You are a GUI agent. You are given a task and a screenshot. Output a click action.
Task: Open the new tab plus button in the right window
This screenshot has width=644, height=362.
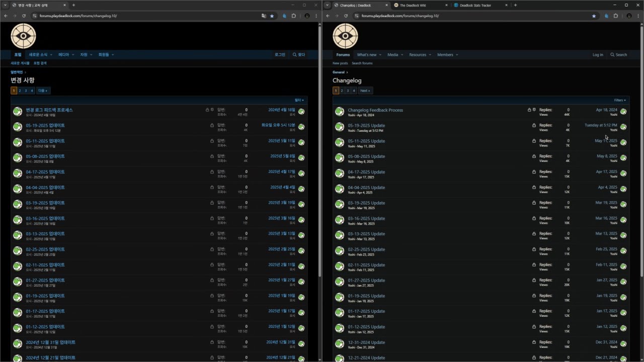coord(515,5)
